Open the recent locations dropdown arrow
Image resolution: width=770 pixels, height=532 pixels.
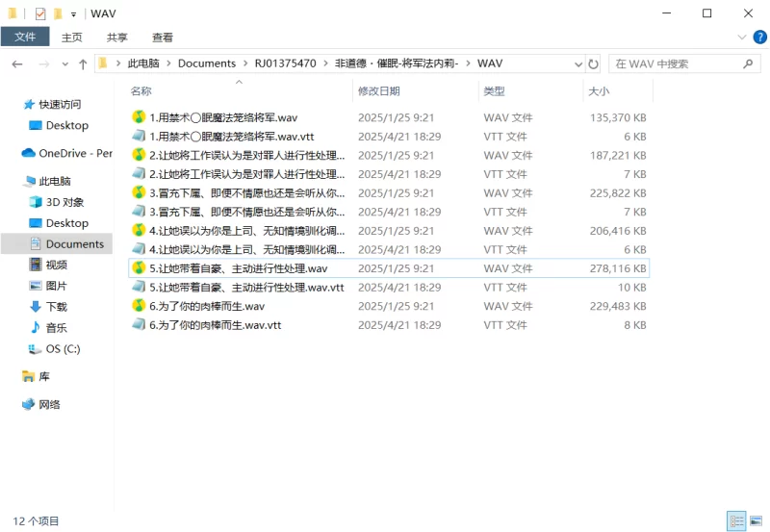64,63
